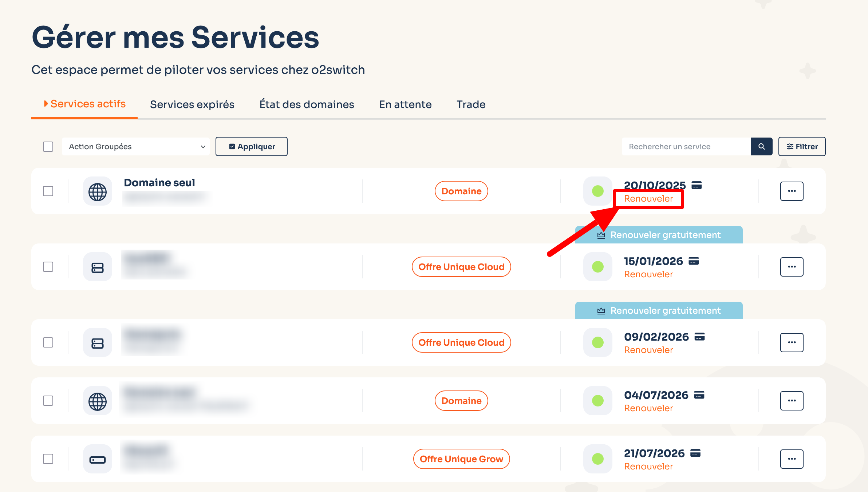The height and width of the screenshot is (492, 868).
Task: Click the 04/07/2026 expiry date
Action: pyautogui.click(x=656, y=395)
